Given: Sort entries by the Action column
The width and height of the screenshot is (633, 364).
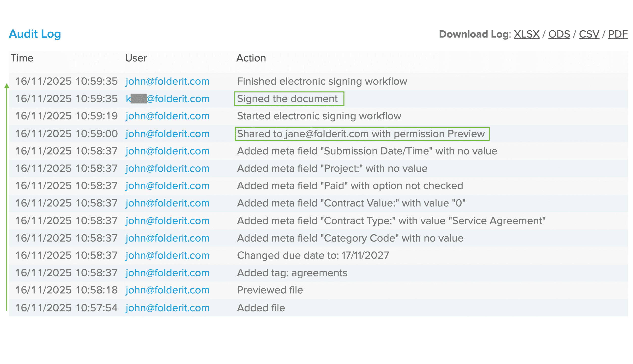Looking at the screenshot, I should click(251, 58).
